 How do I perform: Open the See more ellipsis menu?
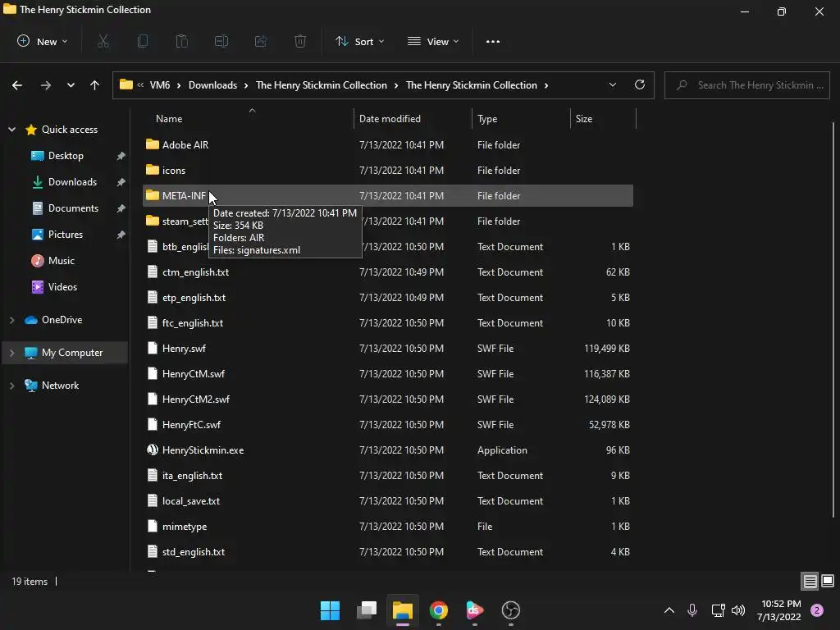[493, 41]
